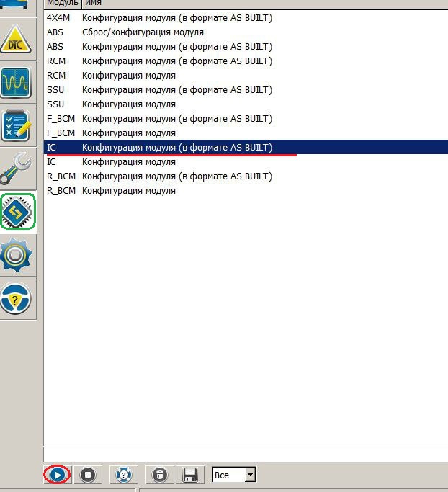Select the 4X4M AS BUILT configuration row
The height and width of the screenshot is (492, 448).
click(x=246, y=18)
